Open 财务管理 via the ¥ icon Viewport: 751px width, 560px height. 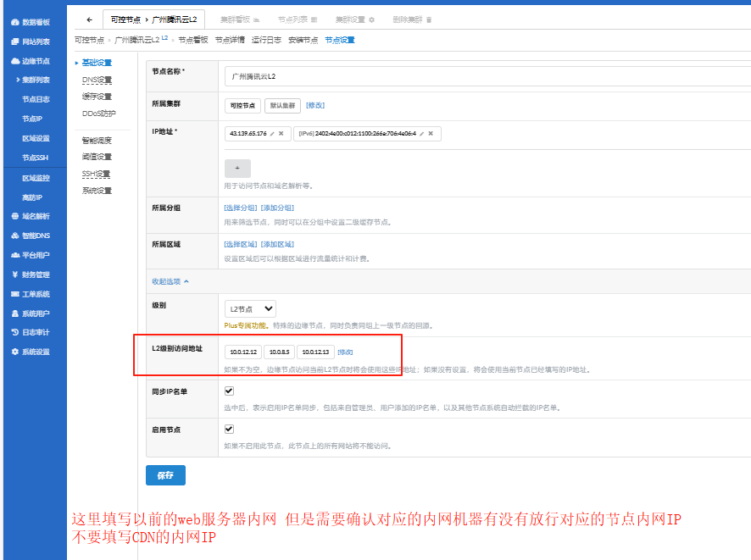[14, 274]
